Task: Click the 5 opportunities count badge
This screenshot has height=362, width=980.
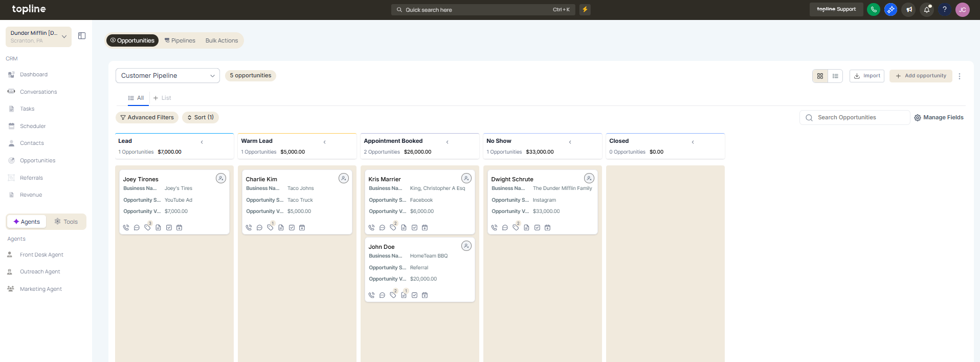Action: click(x=251, y=76)
